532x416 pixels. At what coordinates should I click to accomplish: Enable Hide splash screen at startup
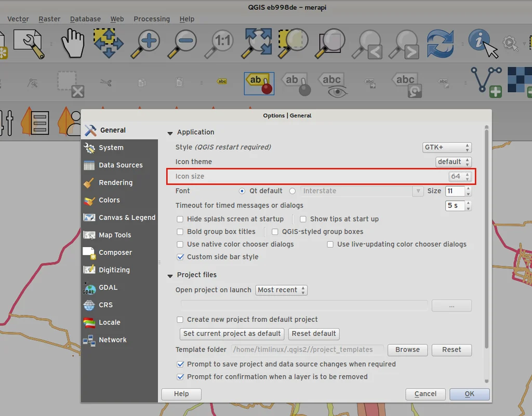pyautogui.click(x=180, y=219)
